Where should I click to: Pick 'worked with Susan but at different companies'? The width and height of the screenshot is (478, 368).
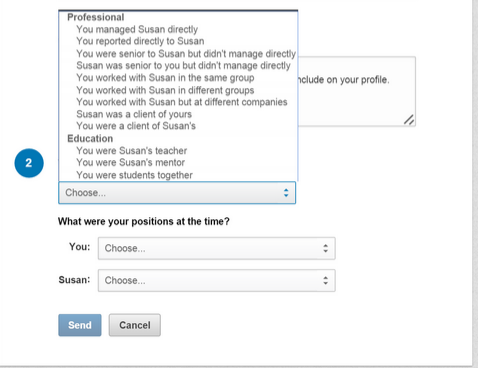click(x=178, y=102)
